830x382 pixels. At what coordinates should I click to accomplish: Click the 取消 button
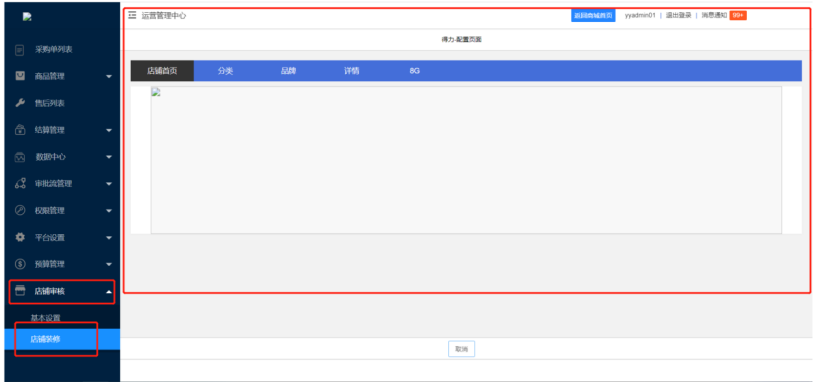(461, 349)
